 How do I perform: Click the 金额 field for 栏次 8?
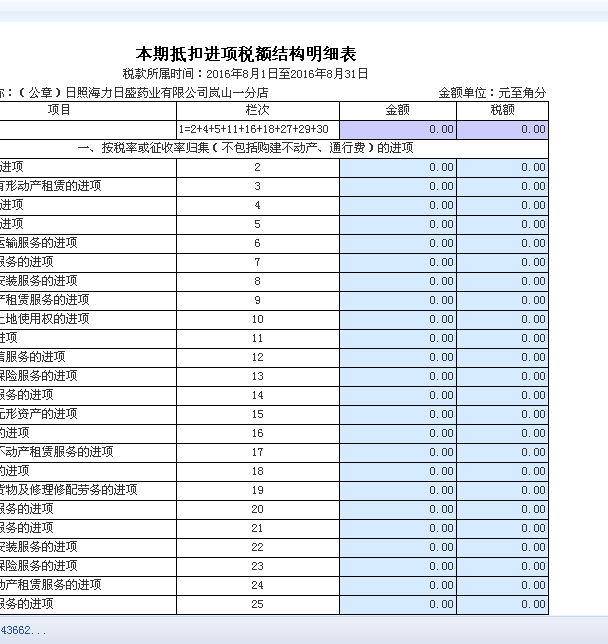coord(398,281)
